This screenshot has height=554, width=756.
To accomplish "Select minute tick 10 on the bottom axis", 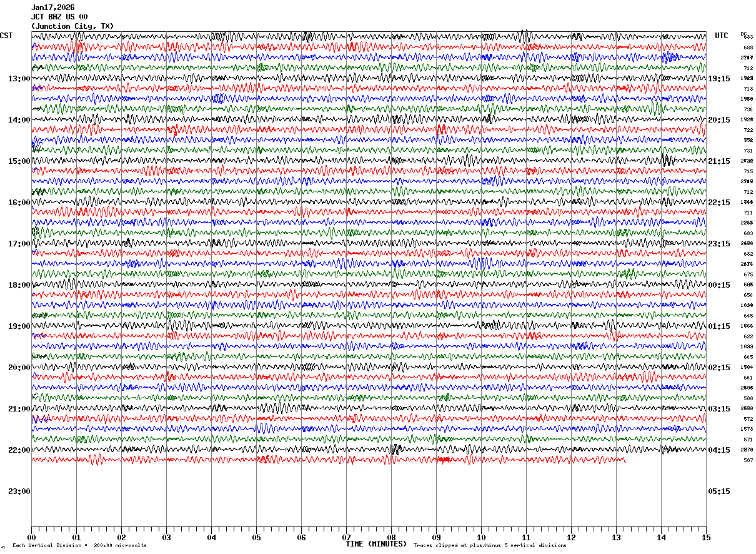I will coord(481,537).
